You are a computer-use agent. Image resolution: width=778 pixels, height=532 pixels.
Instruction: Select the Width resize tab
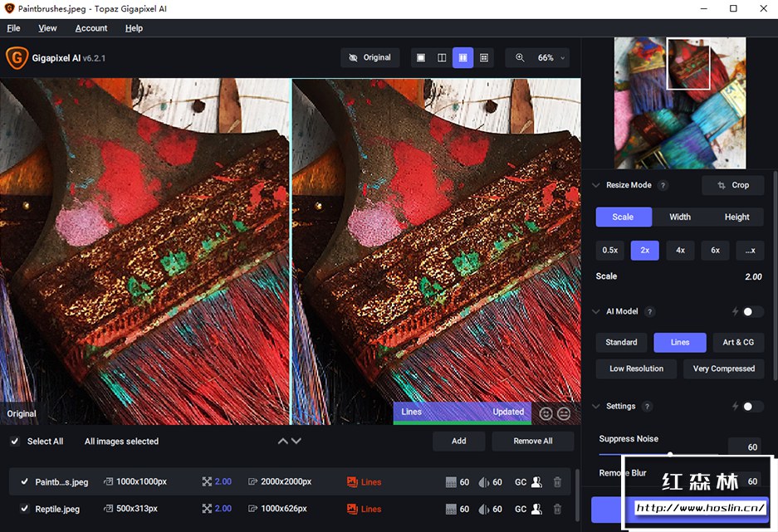tap(680, 217)
